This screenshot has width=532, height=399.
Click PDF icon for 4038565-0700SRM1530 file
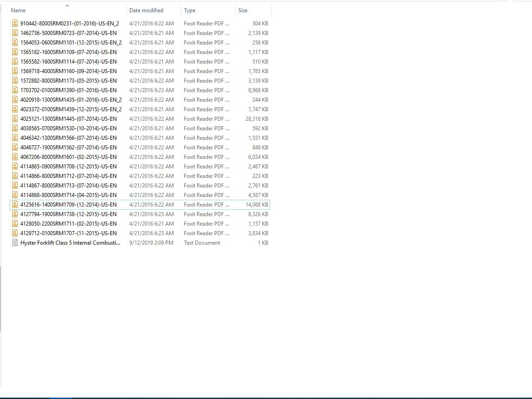pyautogui.click(x=15, y=128)
